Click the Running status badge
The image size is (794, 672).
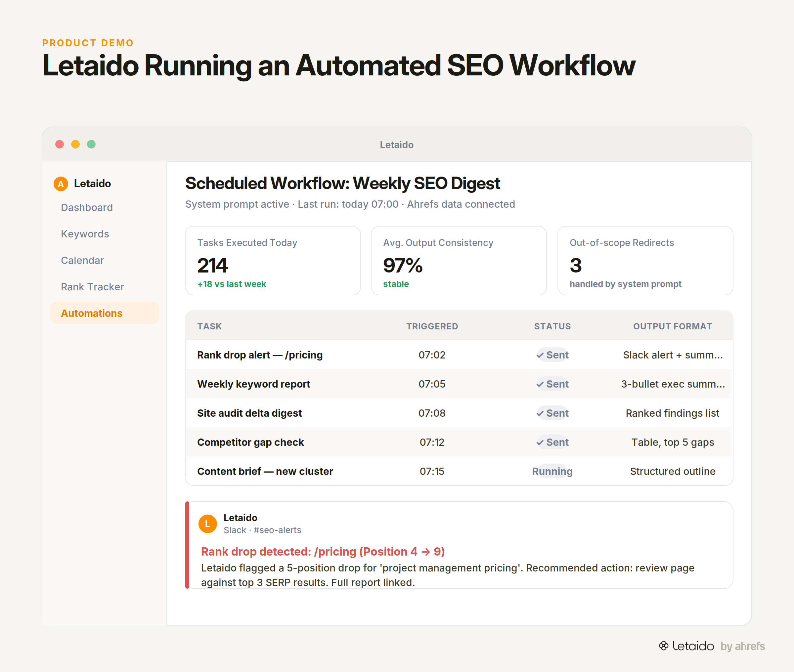552,472
